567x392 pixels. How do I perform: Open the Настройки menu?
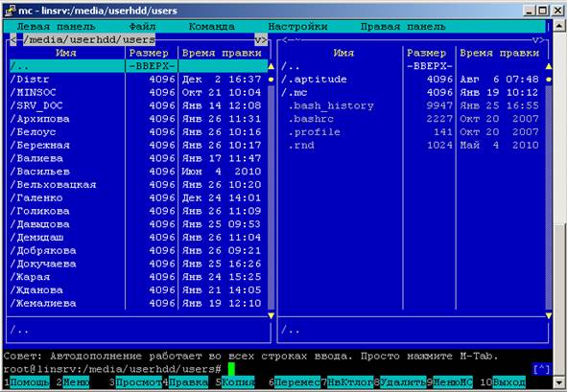[298, 27]
